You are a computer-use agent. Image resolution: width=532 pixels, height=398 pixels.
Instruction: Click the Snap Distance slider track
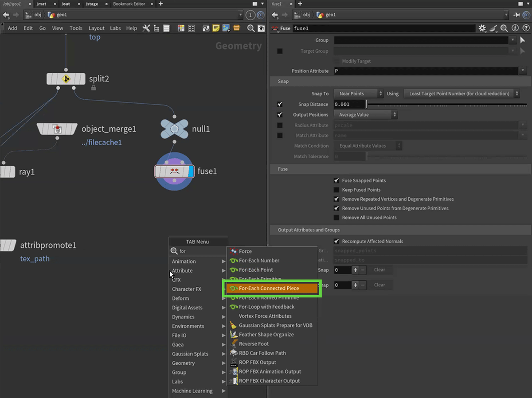pos(443,105)
